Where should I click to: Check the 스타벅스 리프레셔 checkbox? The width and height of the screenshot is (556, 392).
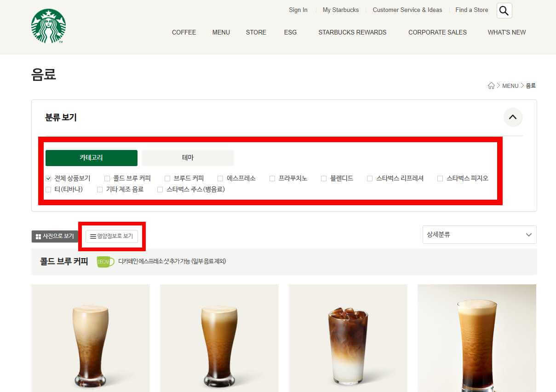point(370,178)
